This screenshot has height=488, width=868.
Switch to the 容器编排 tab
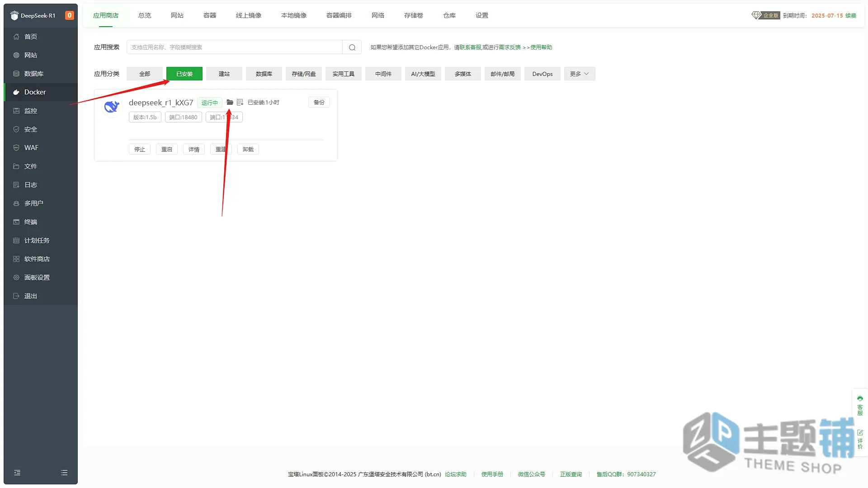(x=339, y=15)
